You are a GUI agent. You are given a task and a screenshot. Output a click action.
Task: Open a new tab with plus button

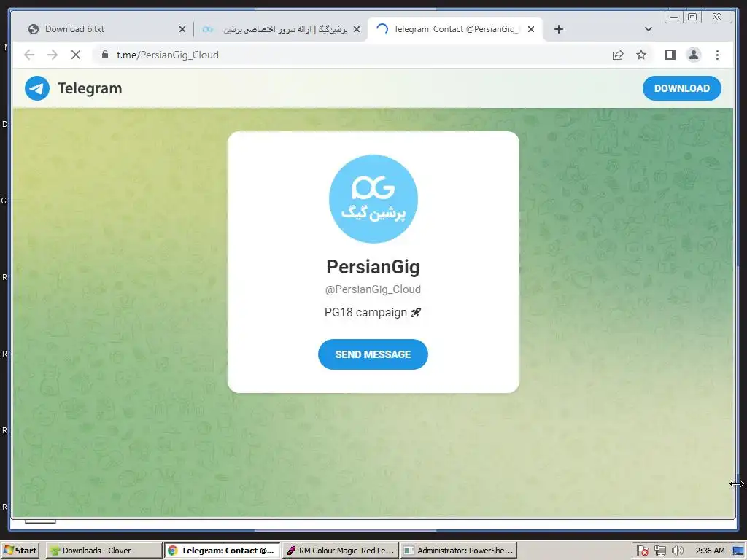tap(559, 29)
